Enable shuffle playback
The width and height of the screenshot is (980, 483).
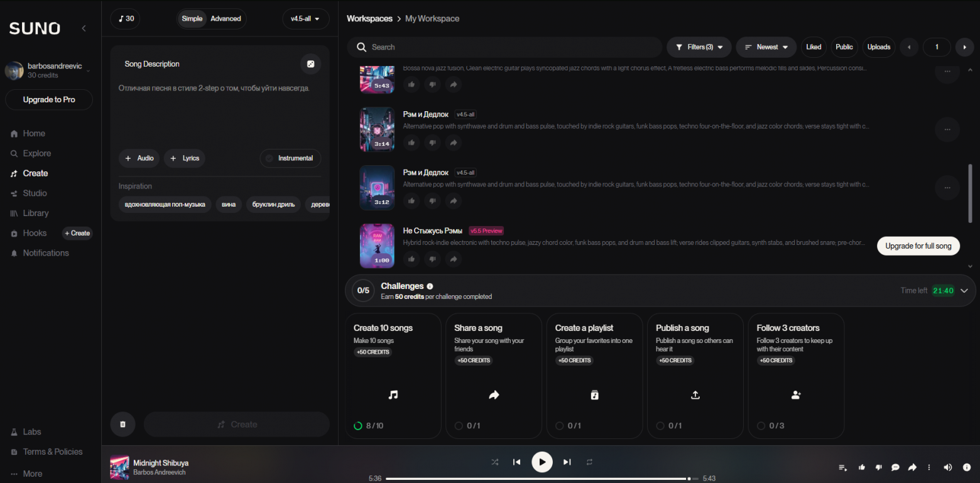point(495,462)
